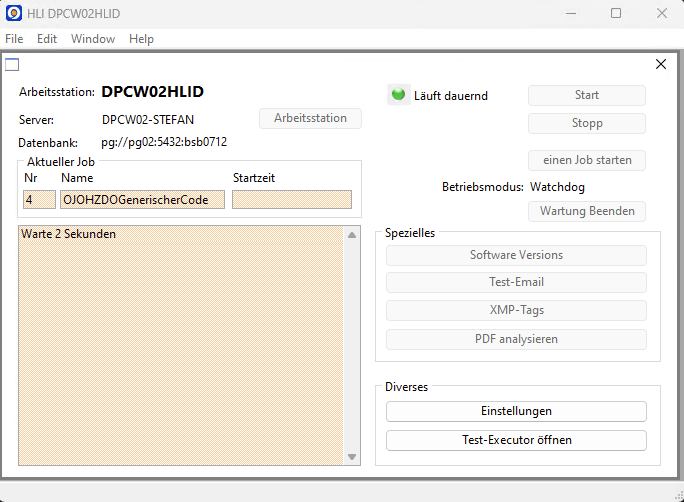Close the inner panel with X icon
684x502 pixels.
click(660, 64)
